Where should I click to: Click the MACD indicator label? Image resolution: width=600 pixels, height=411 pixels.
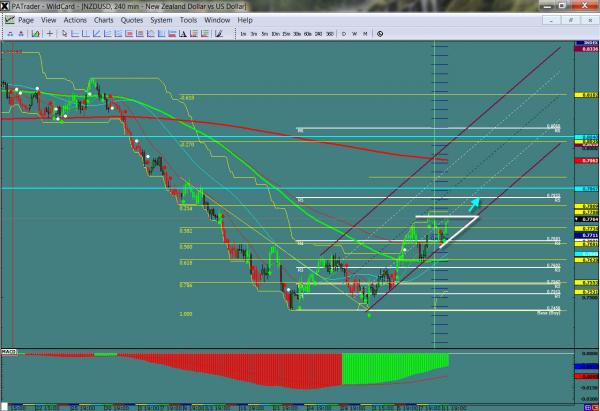pos(8,352)
